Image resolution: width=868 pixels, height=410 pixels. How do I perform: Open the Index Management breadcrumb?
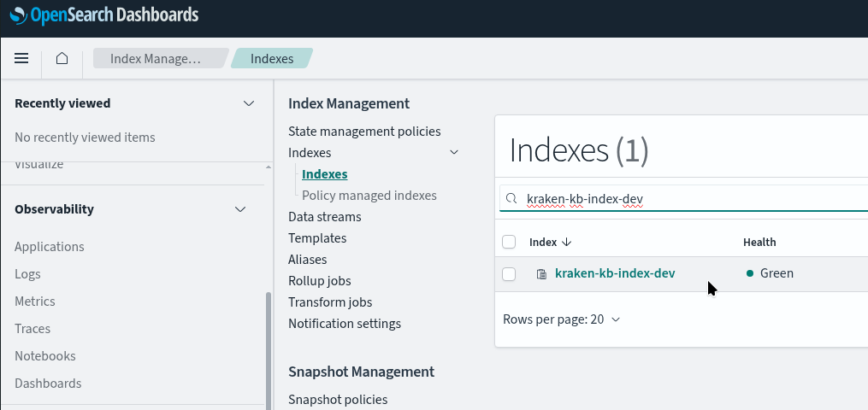coord(156,58)
